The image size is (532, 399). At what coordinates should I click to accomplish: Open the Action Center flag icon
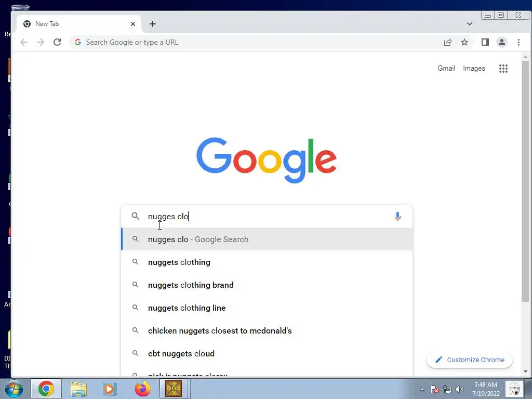click(435, 389)
